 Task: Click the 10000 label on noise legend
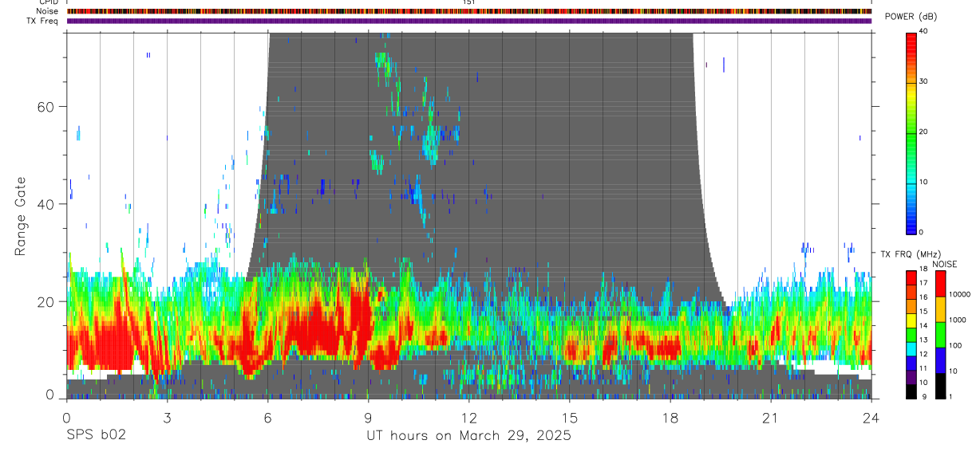point(961,295)
